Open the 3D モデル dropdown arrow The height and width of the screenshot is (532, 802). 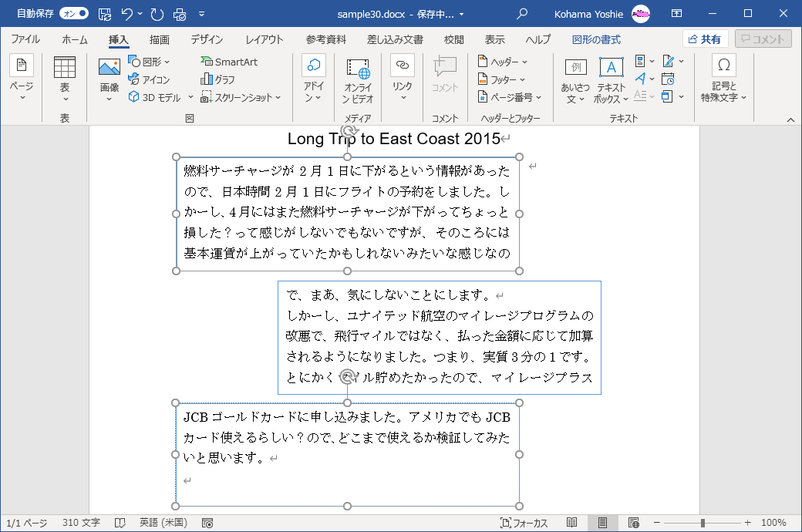190,97
